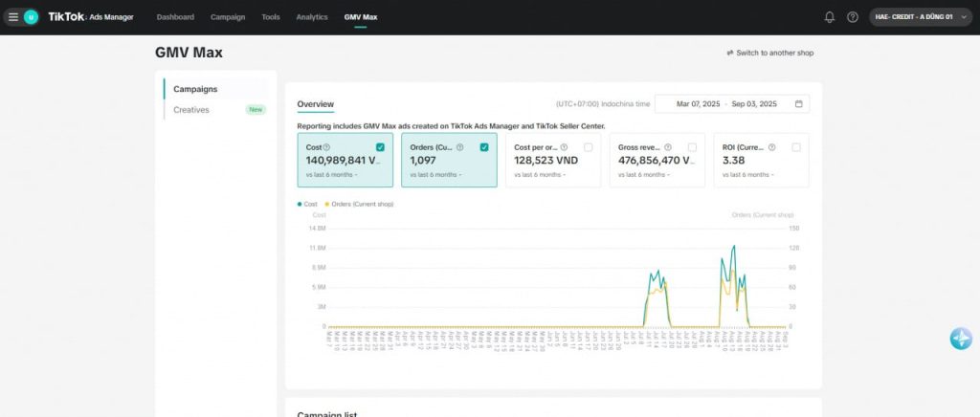This screenshot has height=417, width=980.
Task: Uncheck the Orders metric checkbox
Action: point(484,147)
